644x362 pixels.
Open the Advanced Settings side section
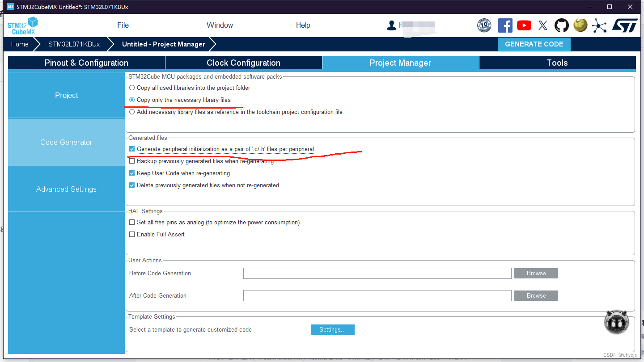pos(66,189)
